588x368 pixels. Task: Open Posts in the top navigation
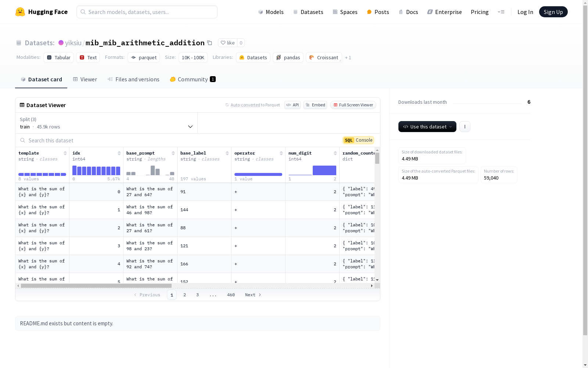point(378,12)
